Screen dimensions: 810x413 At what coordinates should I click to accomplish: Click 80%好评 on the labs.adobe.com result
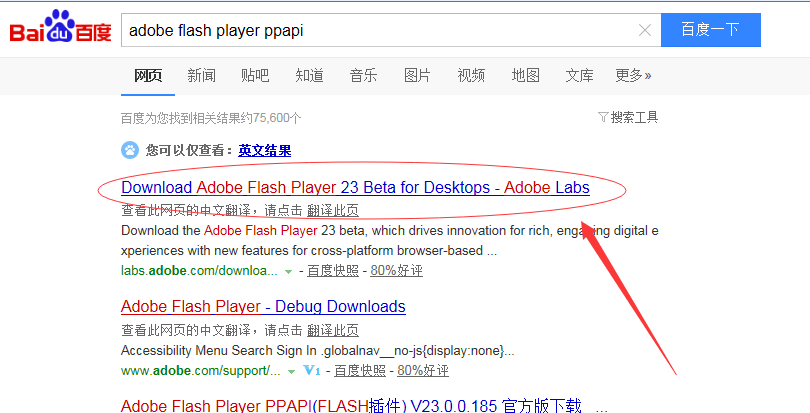pyautogui.click(x=396, y=270)
